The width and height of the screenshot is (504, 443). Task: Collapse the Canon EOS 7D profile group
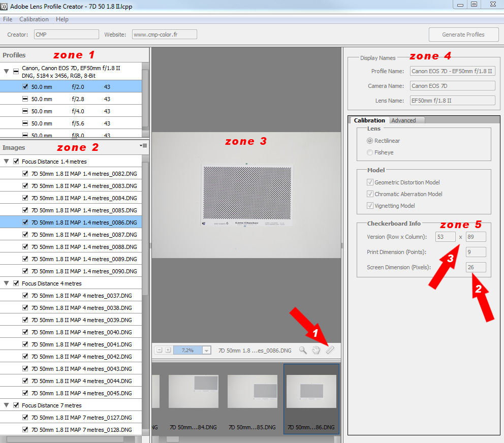pyautogui.click(x=7, y=72)
